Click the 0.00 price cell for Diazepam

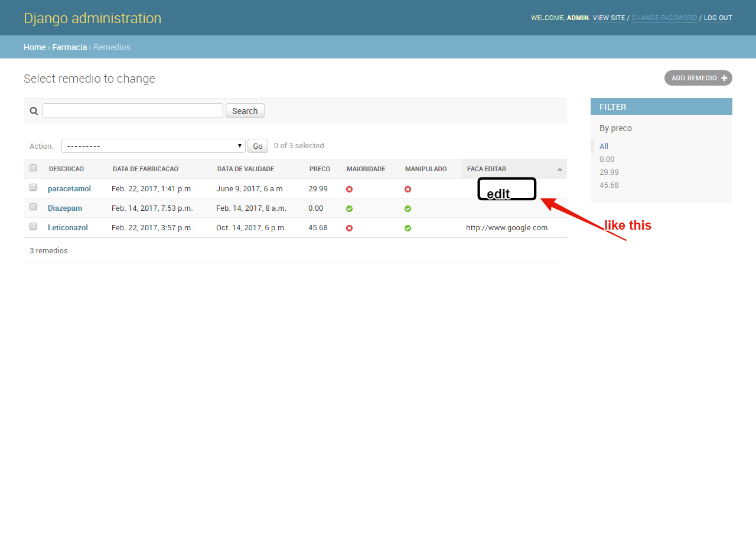316,208
